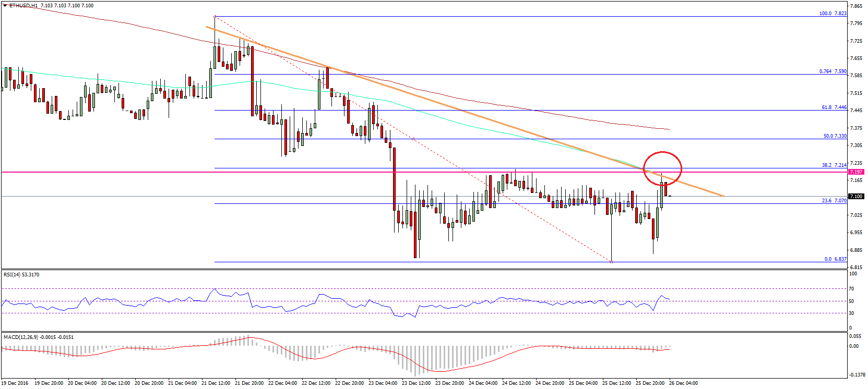Viewport: 868px width, 389px height.
Task: Click the 7.515 price scale value
Action: click(x=856, y=93)
